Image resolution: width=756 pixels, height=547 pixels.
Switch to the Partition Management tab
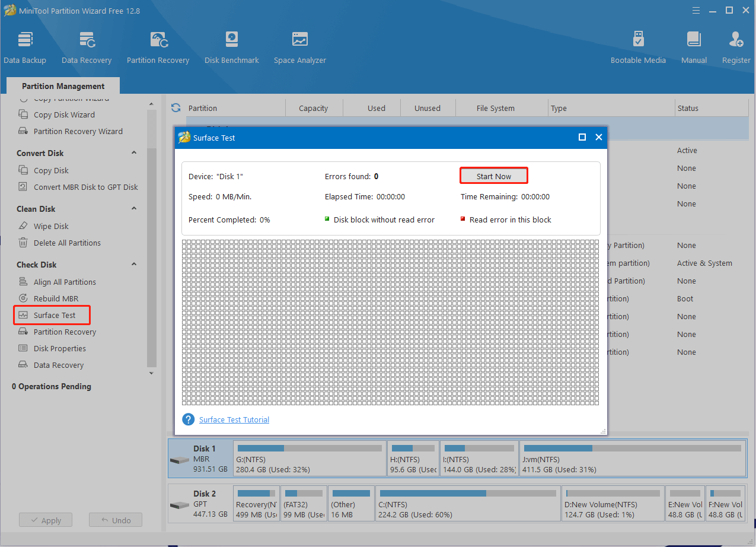pyautogui.click(x=63, y=86)
